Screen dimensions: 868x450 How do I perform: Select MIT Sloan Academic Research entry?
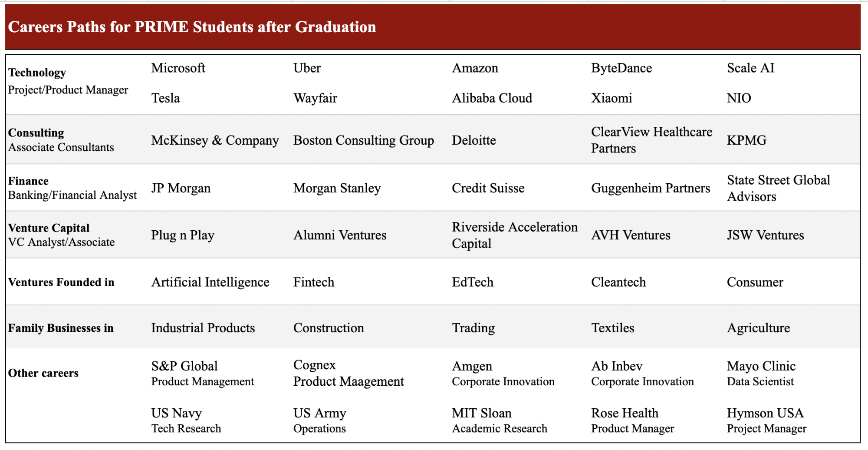pyautogui.click(x=499, y=420)
